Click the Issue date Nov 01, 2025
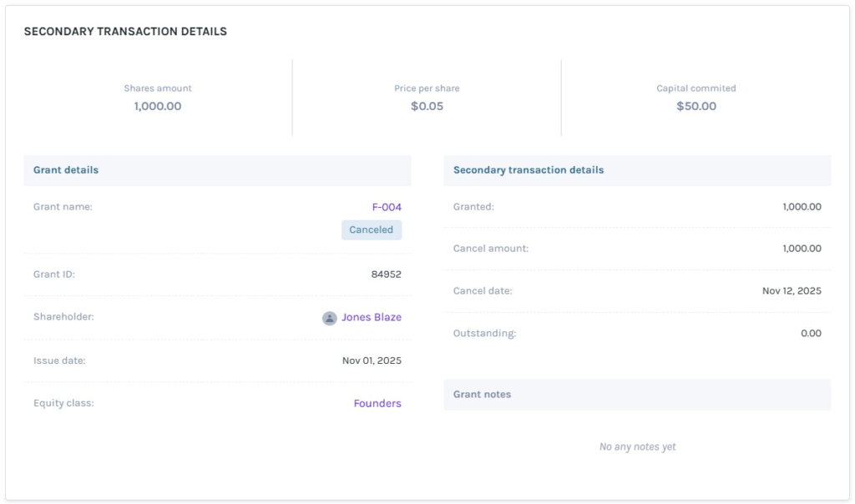This screenshot has width=855, height=504. [x=369, y=360]
